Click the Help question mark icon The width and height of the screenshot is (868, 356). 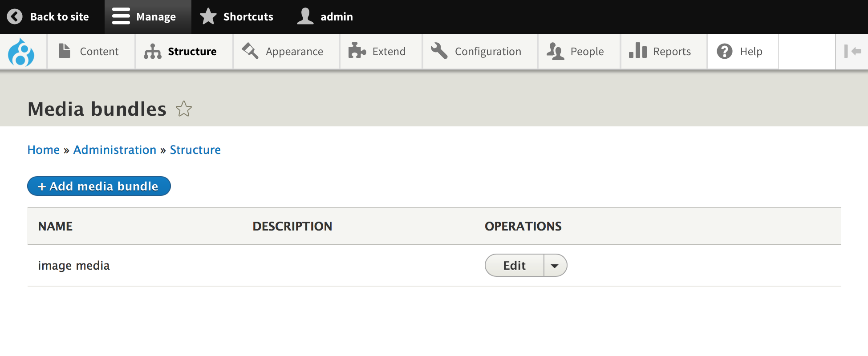click(725, 51)
